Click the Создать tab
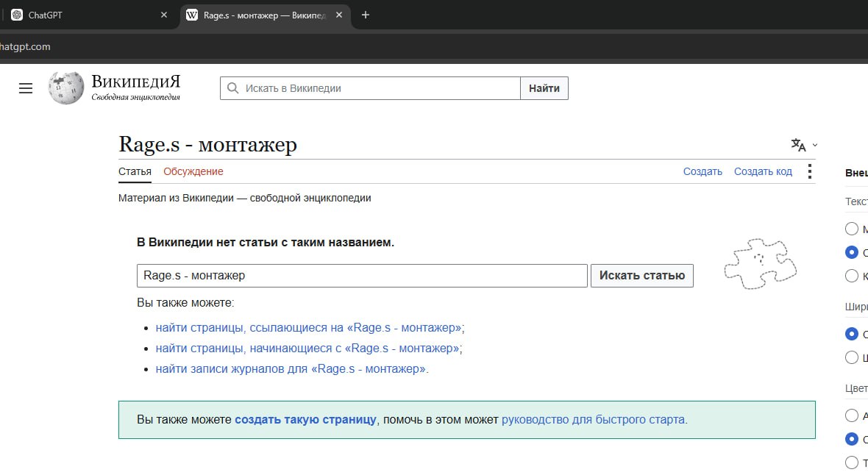The width and height of the screenshot is (868, 475). coord(702,171)
